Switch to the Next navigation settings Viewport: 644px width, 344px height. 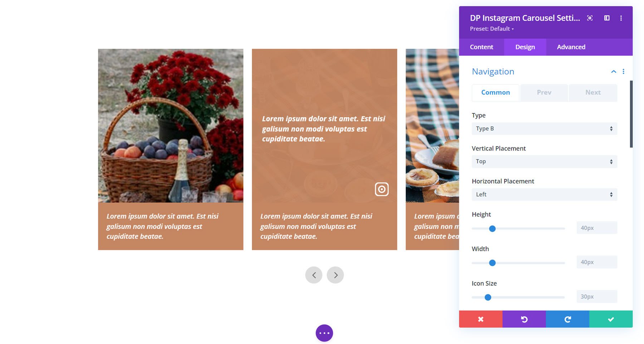point(592,92)
